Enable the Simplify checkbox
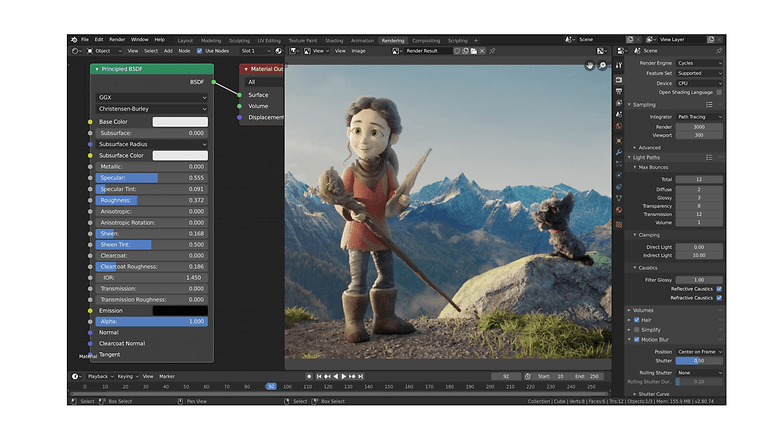The image size is (782, 440). pos(636,330)
